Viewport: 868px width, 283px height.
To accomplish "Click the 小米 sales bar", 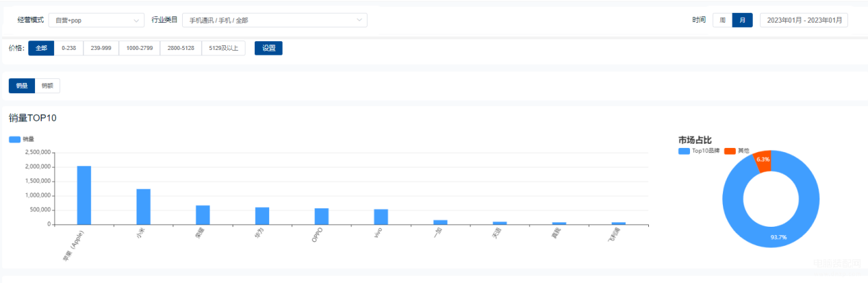I will point(143,207).
